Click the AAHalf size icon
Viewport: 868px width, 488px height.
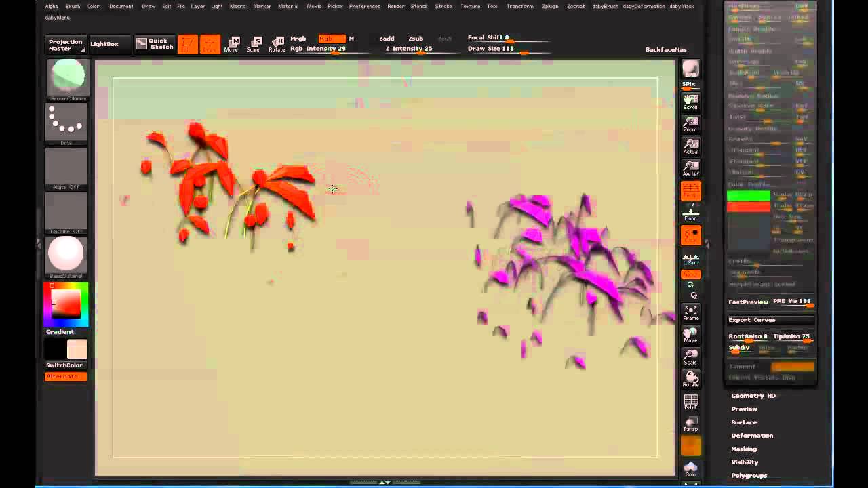[x=690, y=168]
